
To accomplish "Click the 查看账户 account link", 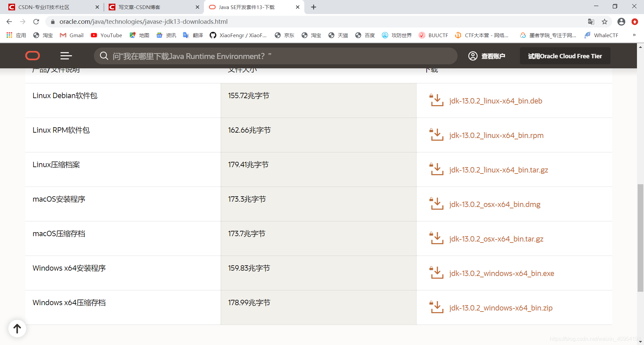I will (x=493, y=56).
